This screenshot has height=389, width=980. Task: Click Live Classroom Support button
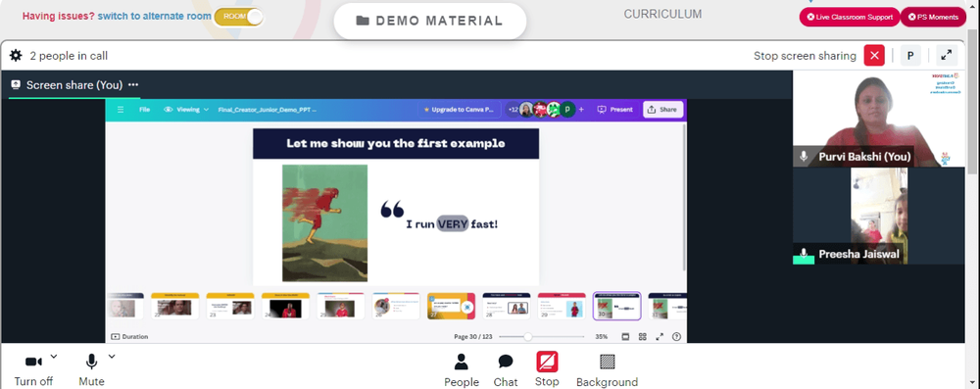850,17
